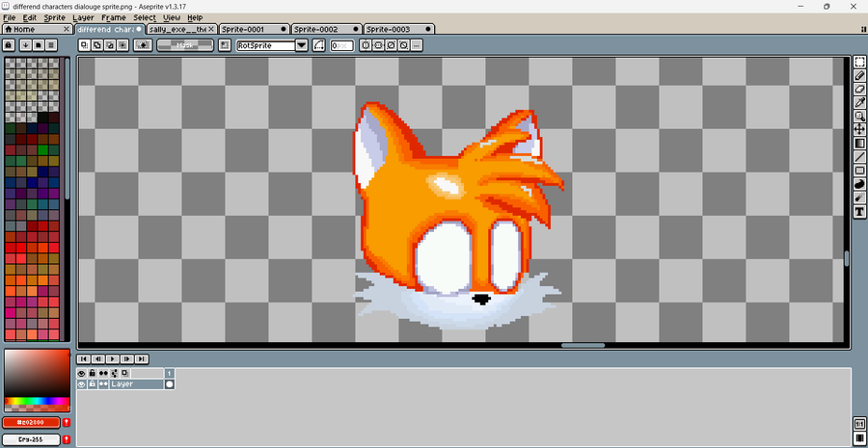Choose Add to selection mode icon
The height and width of the screenshot is (448, 868).
(x=96, y=45)
